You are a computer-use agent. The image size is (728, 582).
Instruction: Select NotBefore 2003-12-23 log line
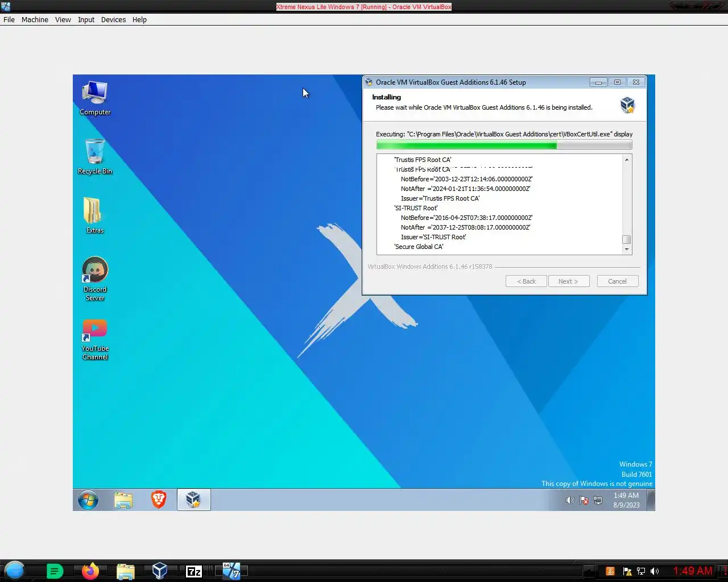coord(466,179)
